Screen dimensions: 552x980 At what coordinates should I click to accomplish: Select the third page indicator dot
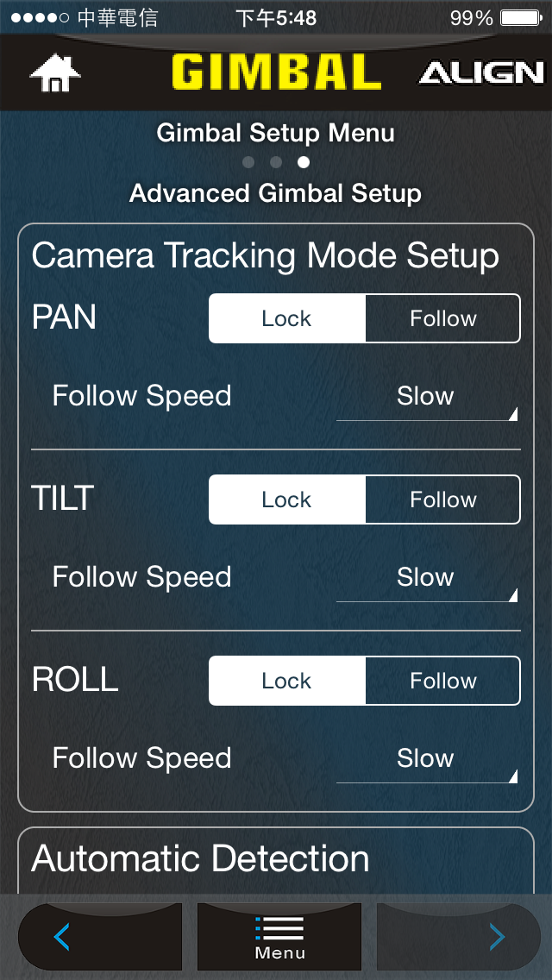coord(304,161)
